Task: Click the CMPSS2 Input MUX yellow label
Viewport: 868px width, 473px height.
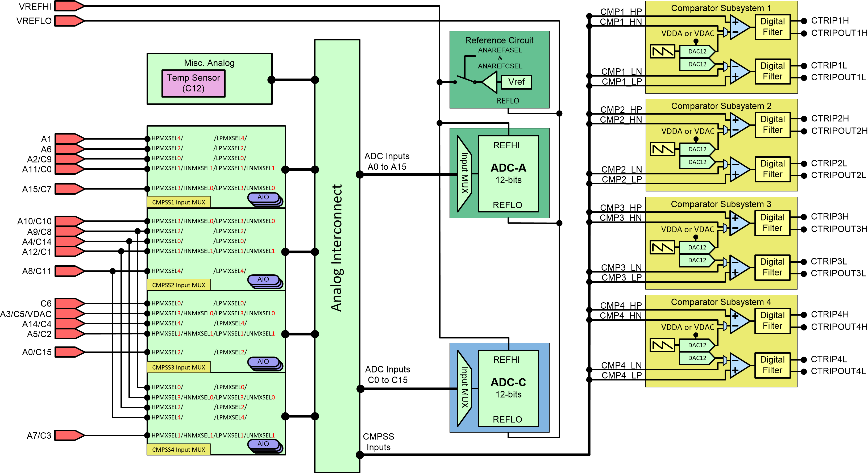Action: tap(178, 285)
